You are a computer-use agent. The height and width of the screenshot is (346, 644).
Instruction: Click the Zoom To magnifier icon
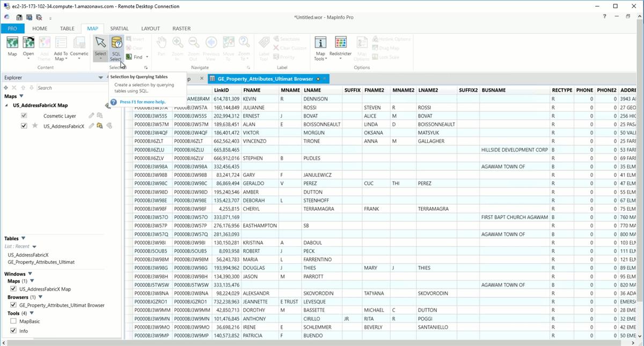pos(244,43)
